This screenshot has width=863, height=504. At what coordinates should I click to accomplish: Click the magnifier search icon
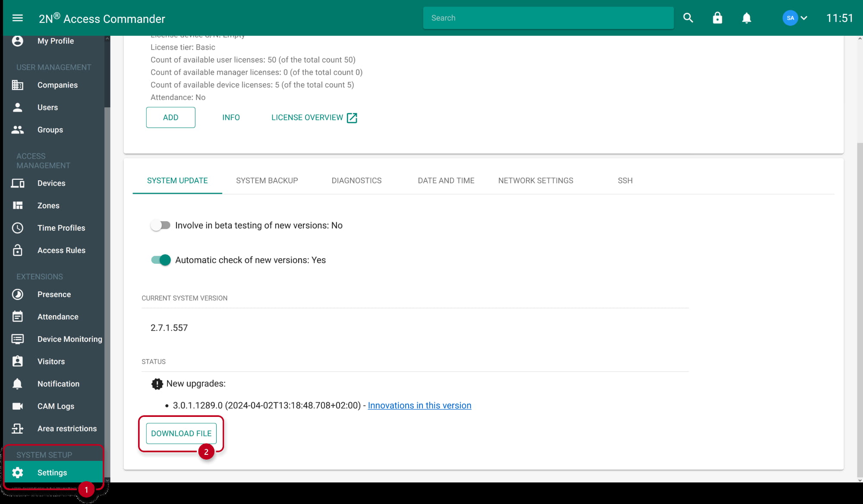[x=688, y=18]
